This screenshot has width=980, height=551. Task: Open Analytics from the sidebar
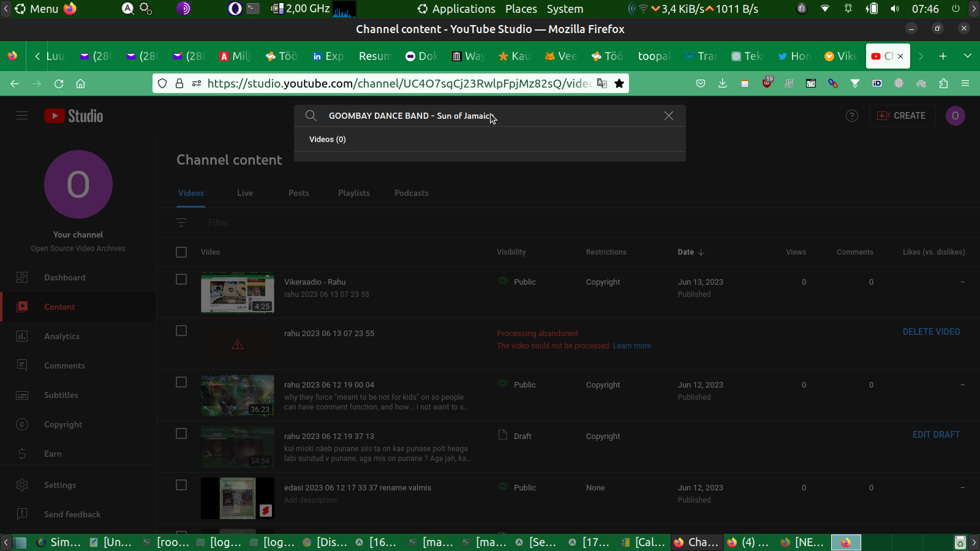61,336
